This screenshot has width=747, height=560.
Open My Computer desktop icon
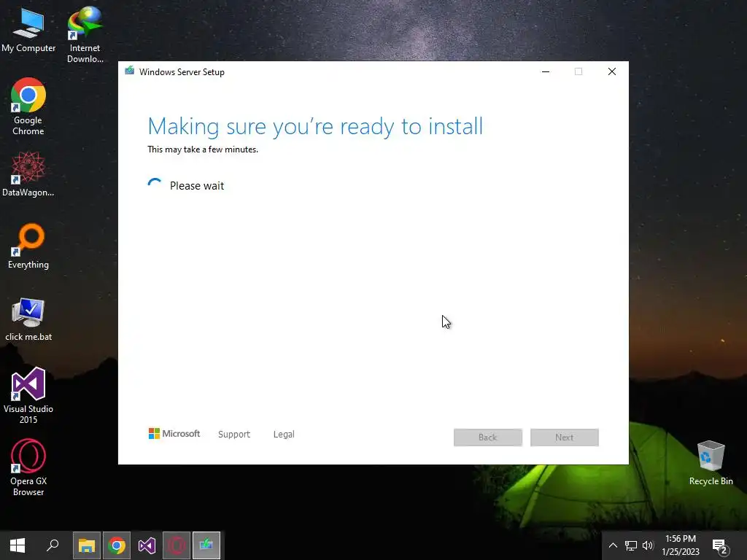pos(28,29)
